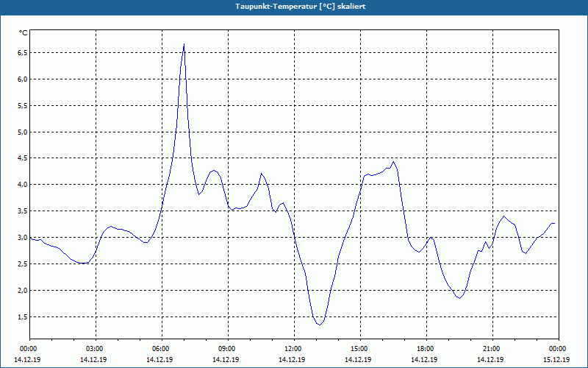588x368 pixels.
Task: Click the 6,0 value on the y-axis
Action: (22, 79)
